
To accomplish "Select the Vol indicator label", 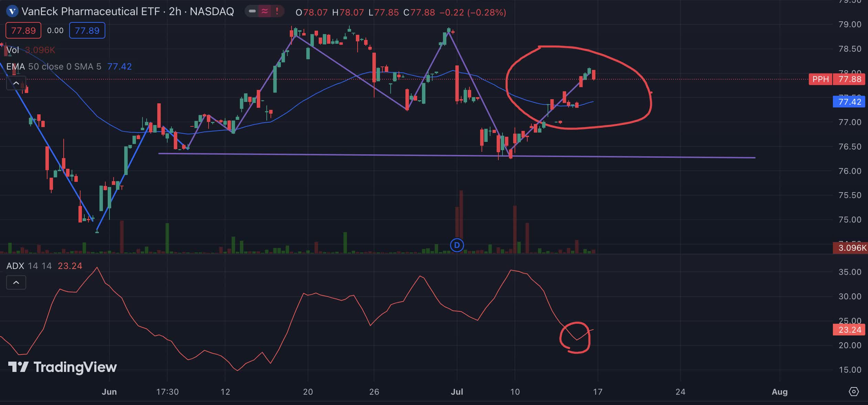I will [x=13, y=50].
